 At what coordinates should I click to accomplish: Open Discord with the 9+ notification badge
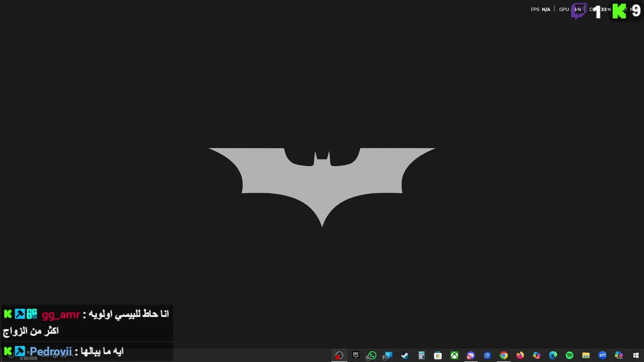point(470,355)
